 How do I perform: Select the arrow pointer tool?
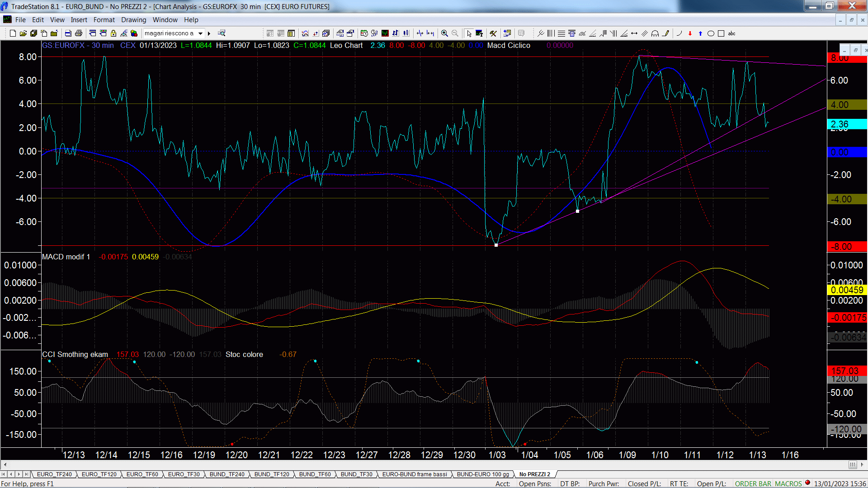pyautogui.click(x=469, y=33)
